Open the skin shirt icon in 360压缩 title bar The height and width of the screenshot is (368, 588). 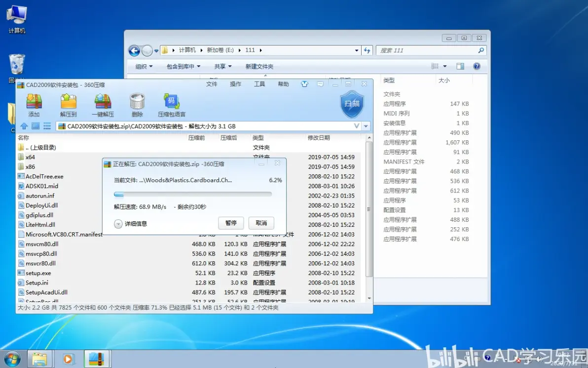point(304,84)
